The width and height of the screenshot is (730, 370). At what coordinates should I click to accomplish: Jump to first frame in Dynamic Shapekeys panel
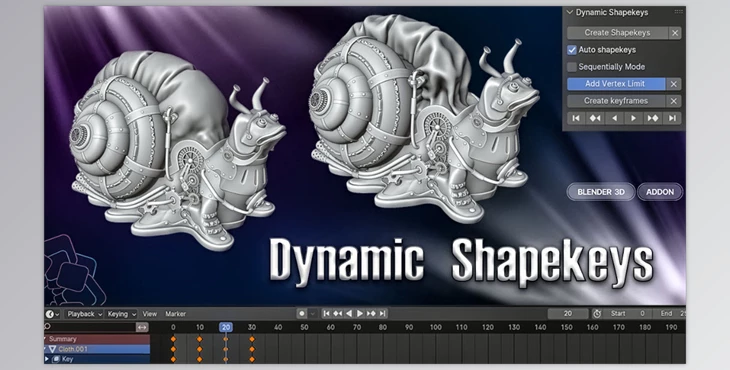click(576, 118)
